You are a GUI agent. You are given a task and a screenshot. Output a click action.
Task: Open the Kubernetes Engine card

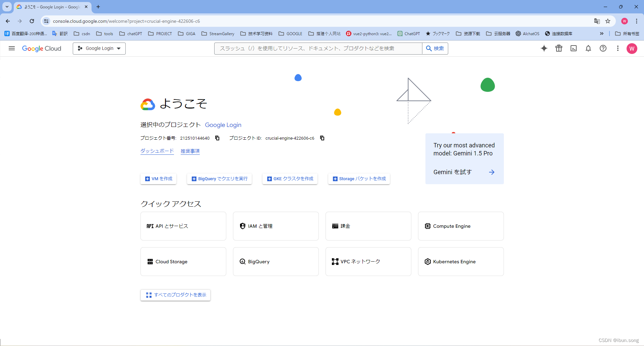click(x=461, y=262)
